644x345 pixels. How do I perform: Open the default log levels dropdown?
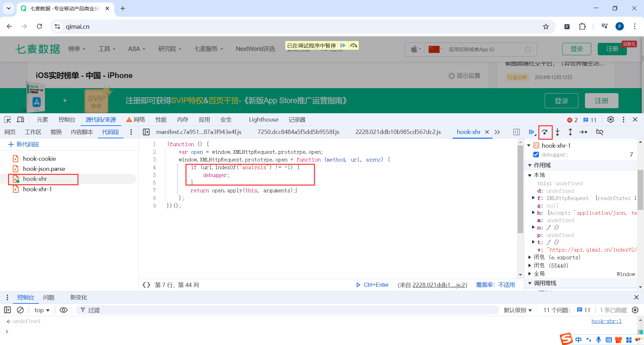[x=518, y=310]
